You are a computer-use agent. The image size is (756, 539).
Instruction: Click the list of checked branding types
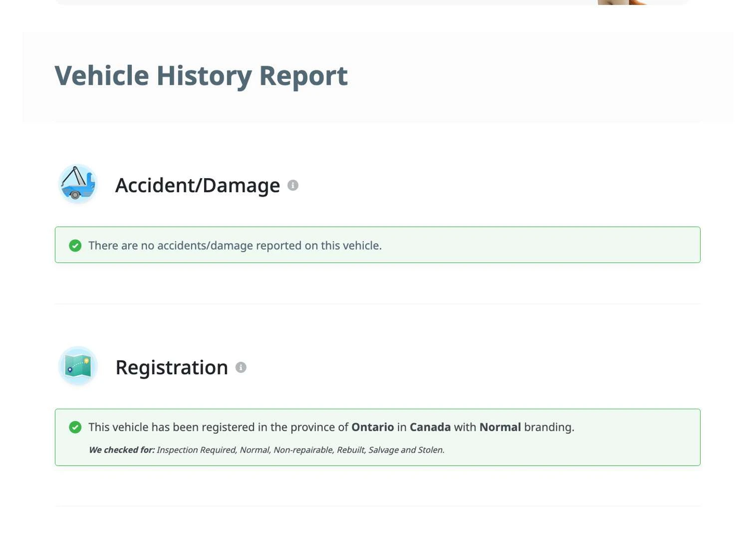(300, 450)
